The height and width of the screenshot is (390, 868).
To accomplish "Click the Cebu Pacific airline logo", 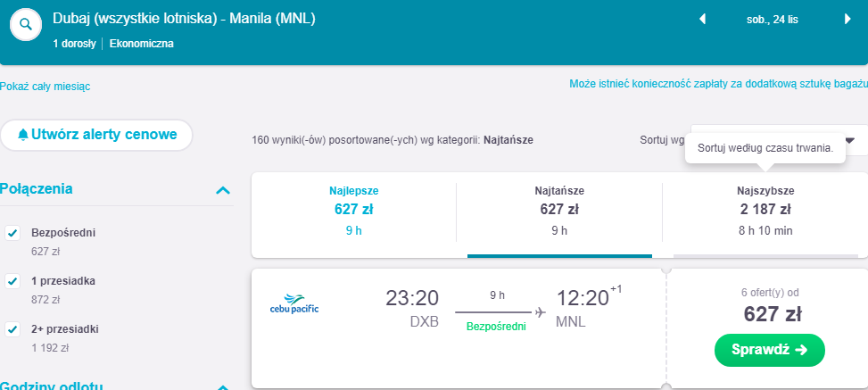I will tap(294, 304).
